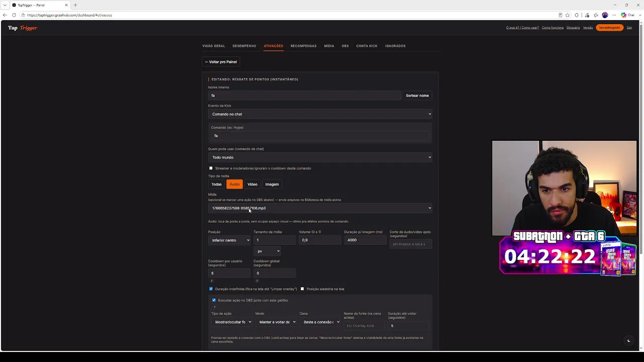
Task: Click the help icon under Cooldown global
Action: point(257,281)
